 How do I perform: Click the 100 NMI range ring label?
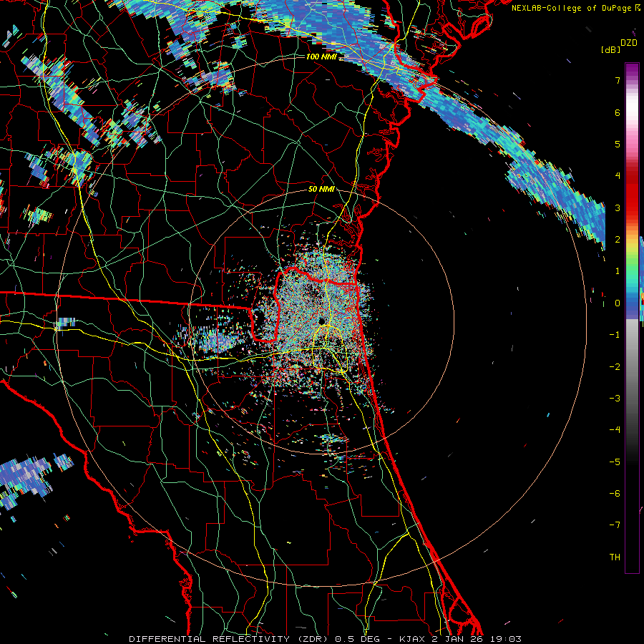321,57
